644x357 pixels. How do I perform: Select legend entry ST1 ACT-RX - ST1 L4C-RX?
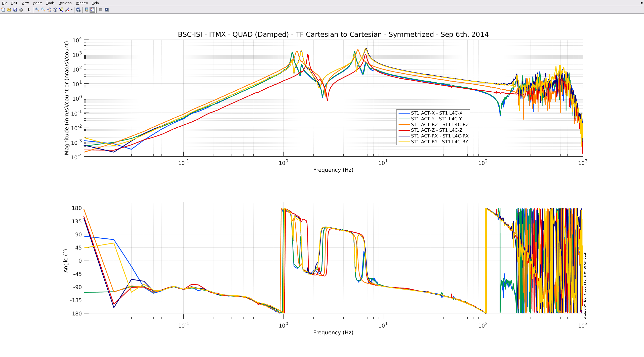[x=440, y=136]
